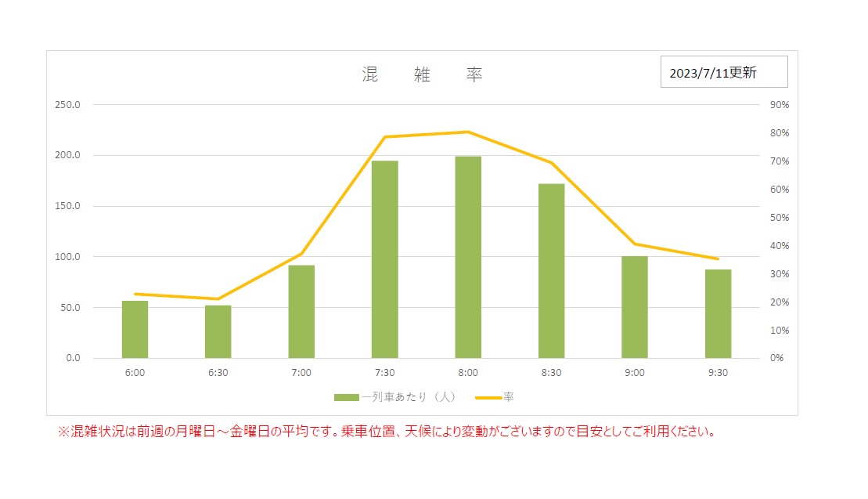
Task: Click the 6:00 x-axis time label
Action: 135,373
